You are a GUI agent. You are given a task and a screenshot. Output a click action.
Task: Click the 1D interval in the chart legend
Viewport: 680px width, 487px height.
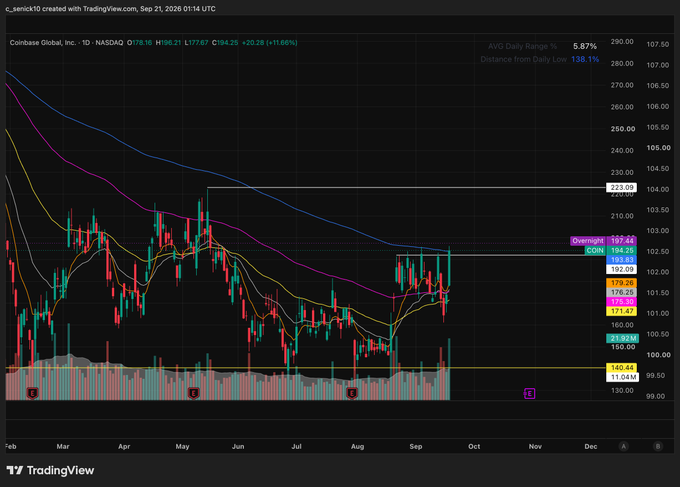click(86, 42)
